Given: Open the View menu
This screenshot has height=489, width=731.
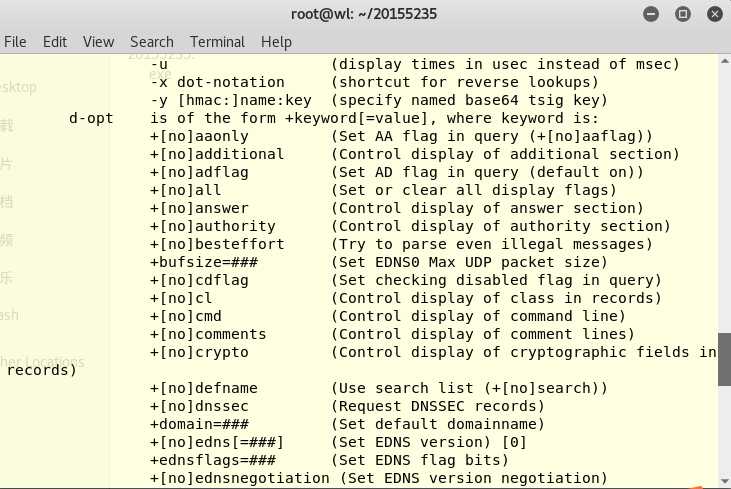Looking at the screenshot, I should 98,42.
